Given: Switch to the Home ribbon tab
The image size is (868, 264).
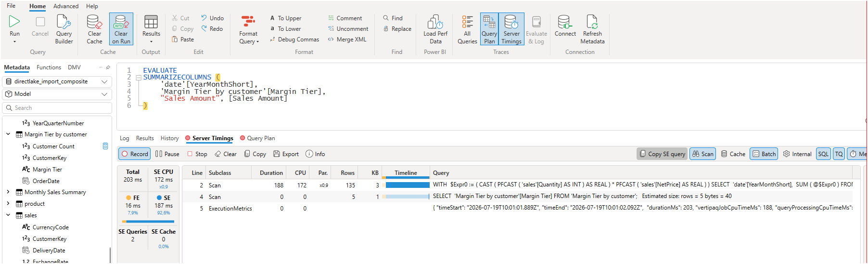Looking at the screenshot, I should pyautogui.click(x=38, y=6).
